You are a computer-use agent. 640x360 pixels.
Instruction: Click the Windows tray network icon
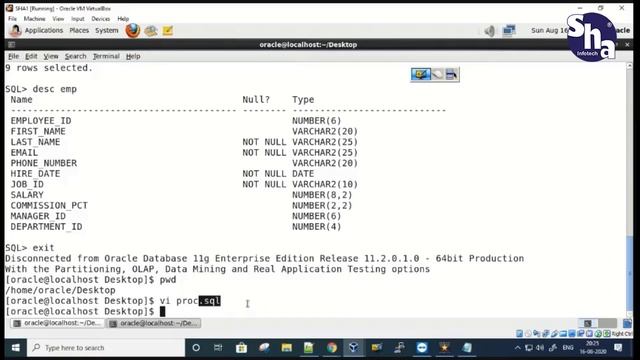[x=529, y=348]
